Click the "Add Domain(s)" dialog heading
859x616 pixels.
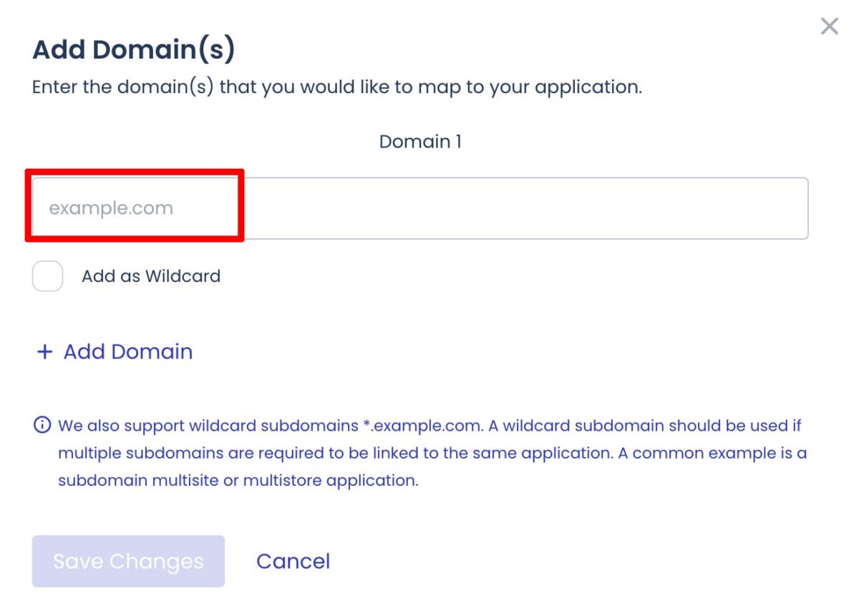tap(134, 50)
